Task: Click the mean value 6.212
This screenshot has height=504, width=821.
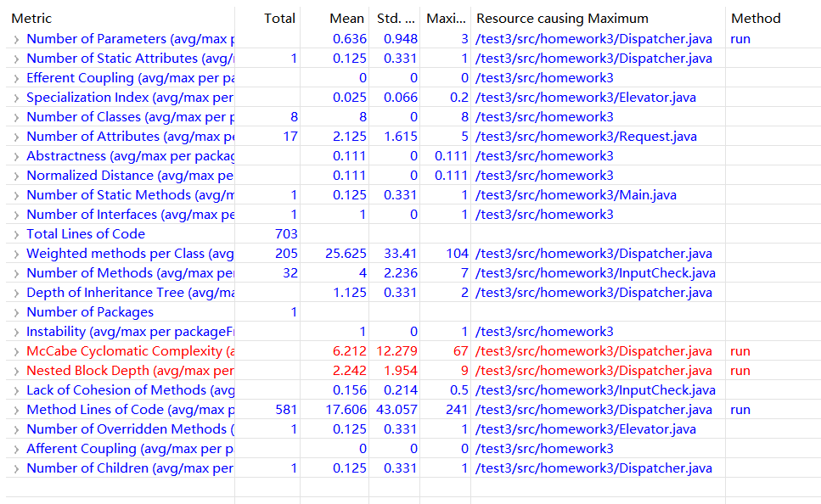Action: pyautogui.click(x=349, y=351)
